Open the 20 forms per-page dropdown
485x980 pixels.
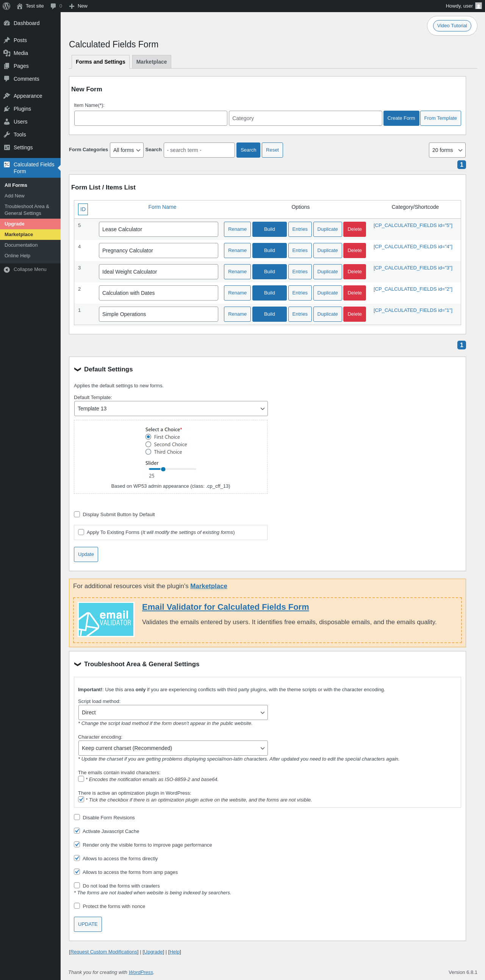pyautogui.click(x=447, y=150)
